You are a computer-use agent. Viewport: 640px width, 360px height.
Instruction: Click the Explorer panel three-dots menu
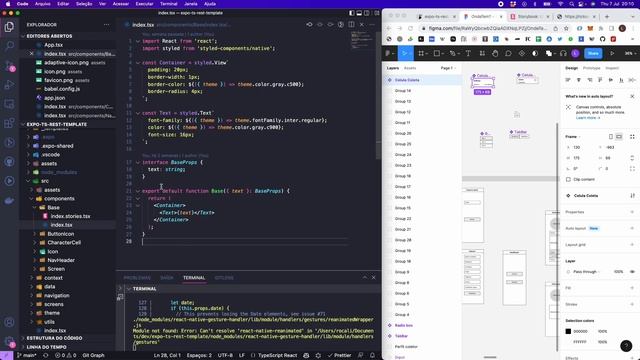[x=107, y=24]
